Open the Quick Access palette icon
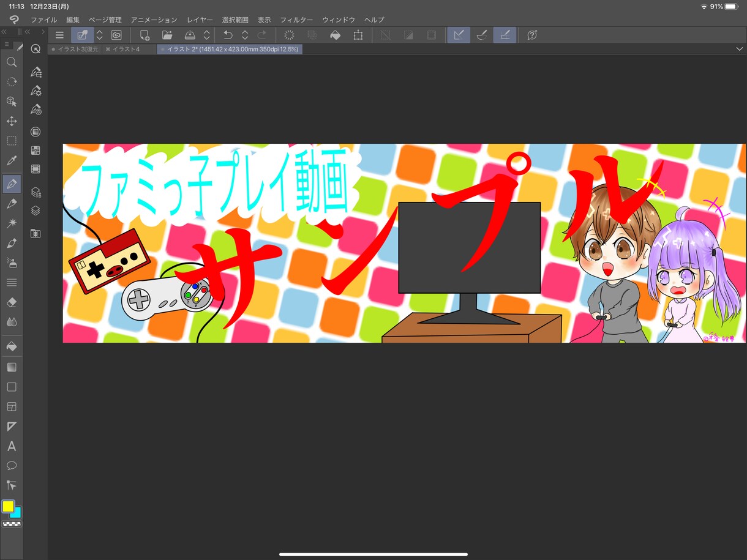The height and width of the screenshot is (560, 747). pos(36,49)
